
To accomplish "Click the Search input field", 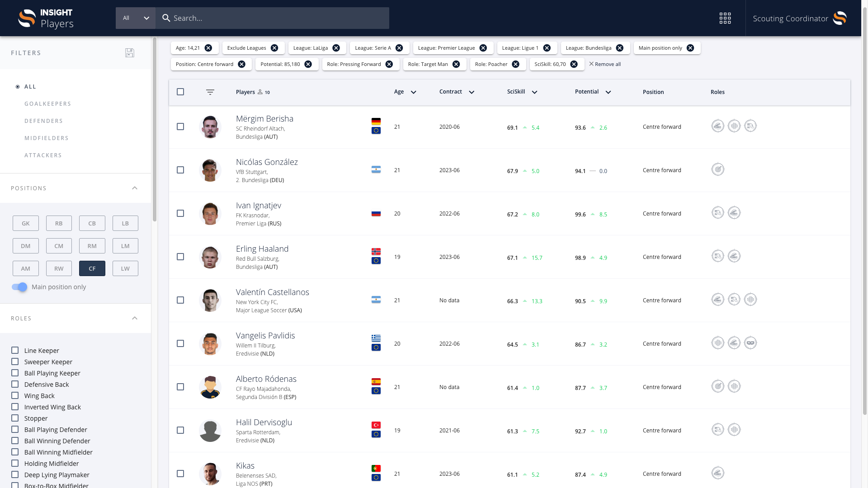I will (272, 18).
